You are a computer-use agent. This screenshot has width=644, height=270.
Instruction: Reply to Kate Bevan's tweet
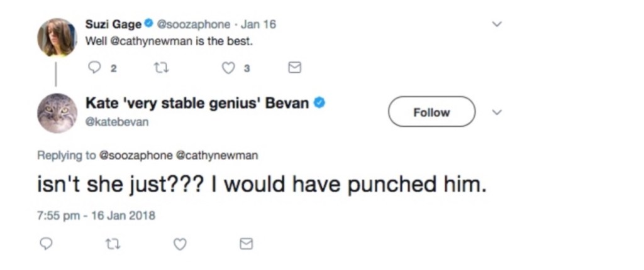(x=46, y=244)
